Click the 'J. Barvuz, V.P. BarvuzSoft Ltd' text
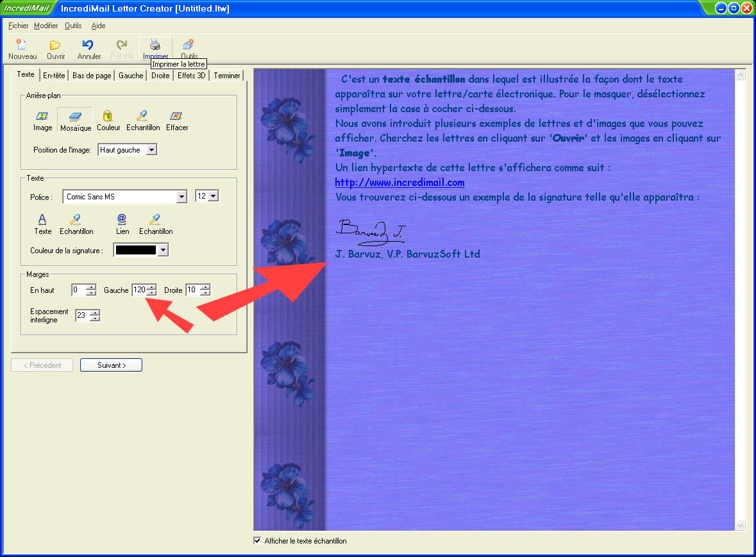Image resolution: width=756 pixels, height=557 pixels. click(x=407, y=254)
